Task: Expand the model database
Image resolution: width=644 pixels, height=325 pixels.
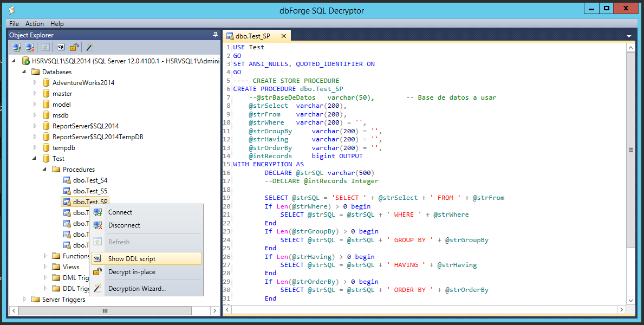Action: (35, 105)
